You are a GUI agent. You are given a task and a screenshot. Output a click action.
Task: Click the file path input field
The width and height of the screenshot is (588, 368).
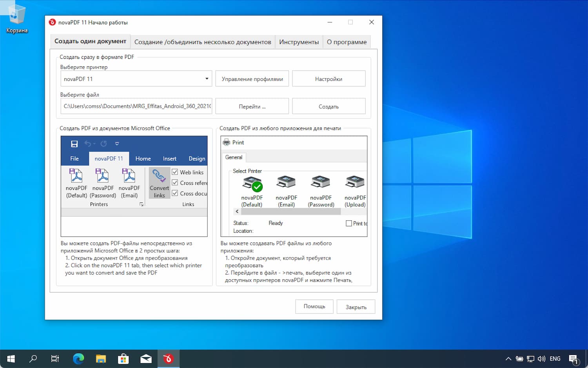click(x=136, y=106)
